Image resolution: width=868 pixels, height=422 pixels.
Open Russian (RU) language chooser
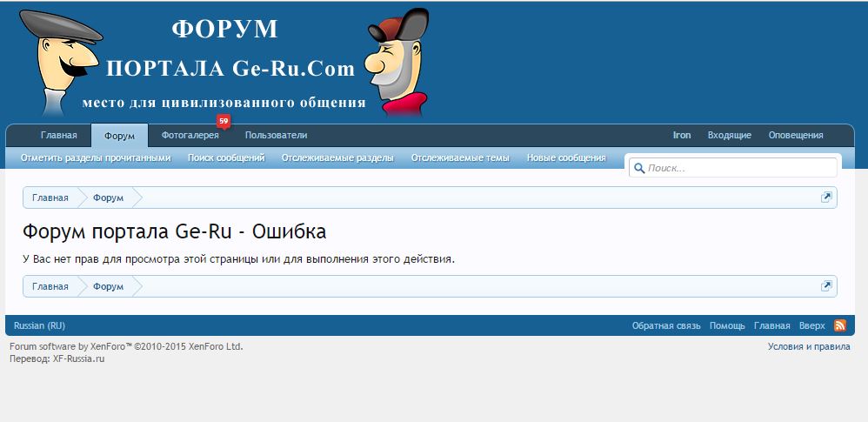(39, 325)
